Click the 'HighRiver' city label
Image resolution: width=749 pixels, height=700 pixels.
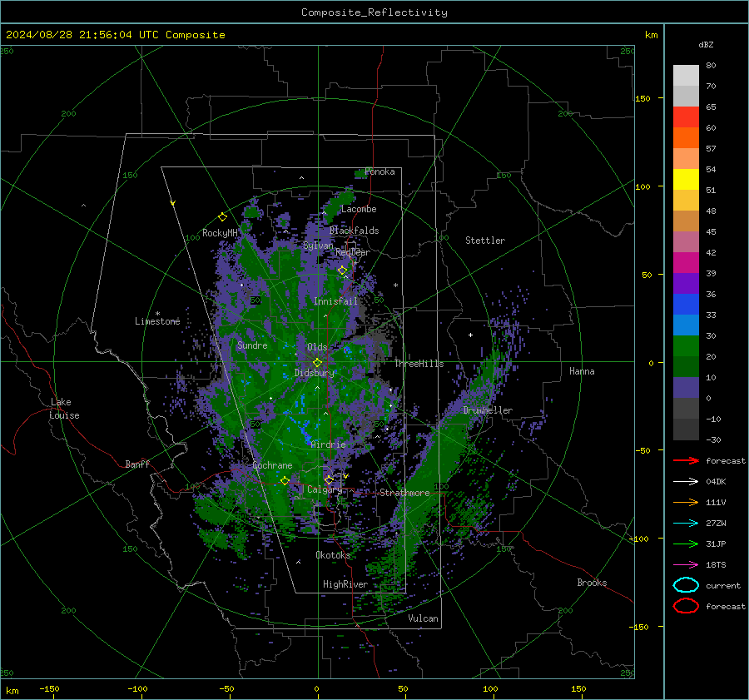[x=345, y=584]
